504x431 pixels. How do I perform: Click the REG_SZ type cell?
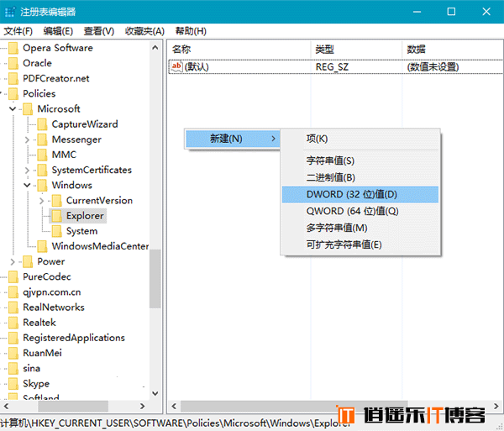click(332, 67)
